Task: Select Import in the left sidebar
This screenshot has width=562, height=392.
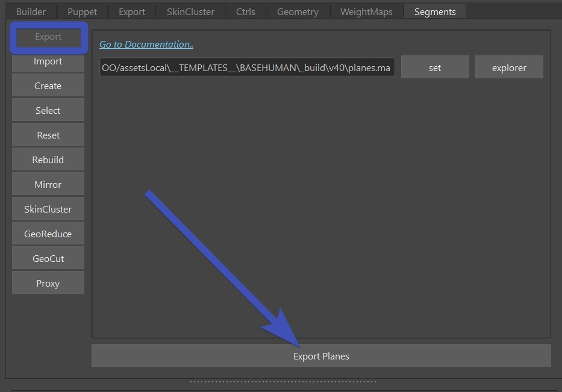Action: (x=48, y=61)
